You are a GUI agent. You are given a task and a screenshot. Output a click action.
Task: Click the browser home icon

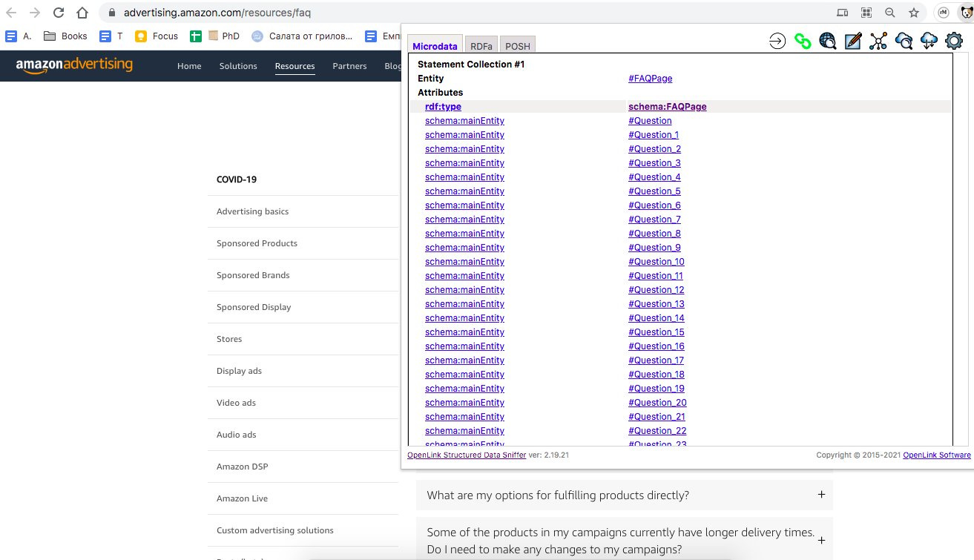tap(82, 13)
